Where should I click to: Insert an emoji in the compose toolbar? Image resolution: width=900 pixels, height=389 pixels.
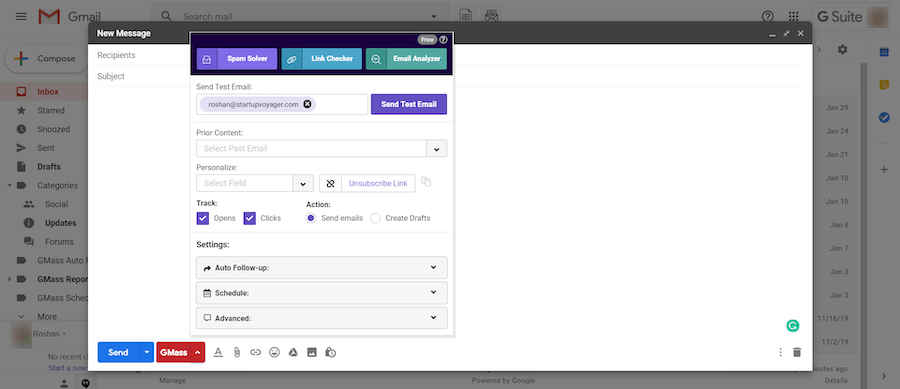click(x=274, y=352)
